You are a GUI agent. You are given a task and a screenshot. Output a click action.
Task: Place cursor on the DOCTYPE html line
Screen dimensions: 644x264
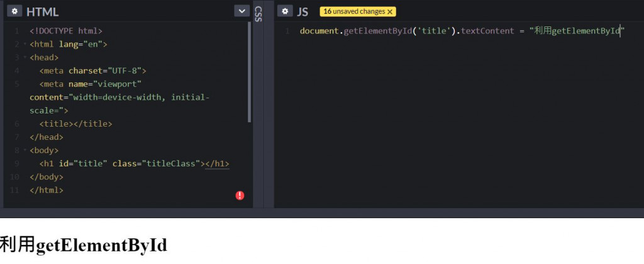(65, 31)
